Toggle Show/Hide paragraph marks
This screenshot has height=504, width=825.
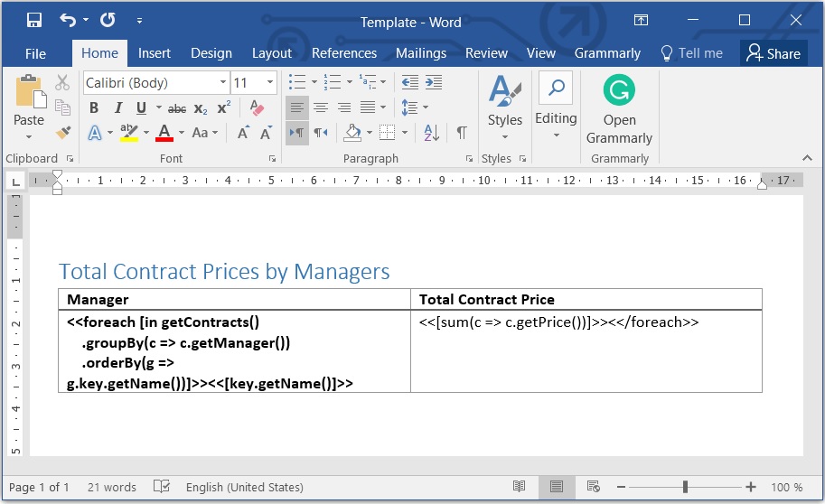(x=462, y=133)
